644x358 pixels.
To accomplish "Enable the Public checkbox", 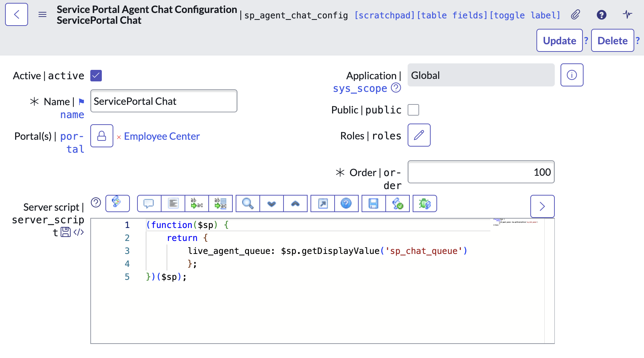I will [x=413, y=110].
